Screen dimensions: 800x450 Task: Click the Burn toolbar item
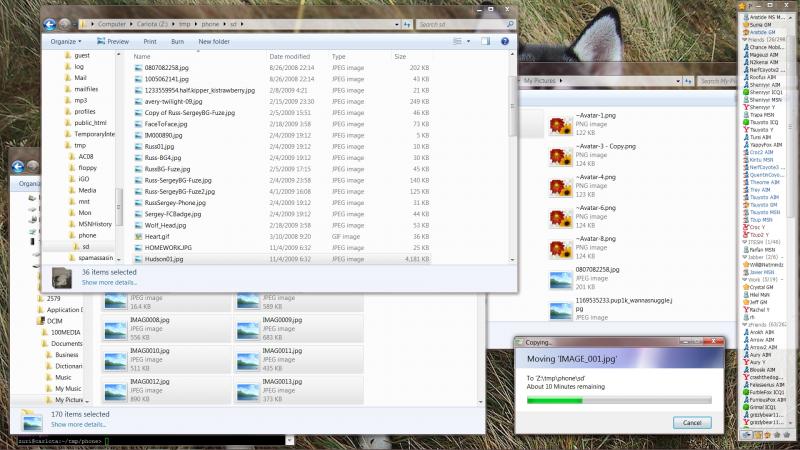click(x=177, y=41)
